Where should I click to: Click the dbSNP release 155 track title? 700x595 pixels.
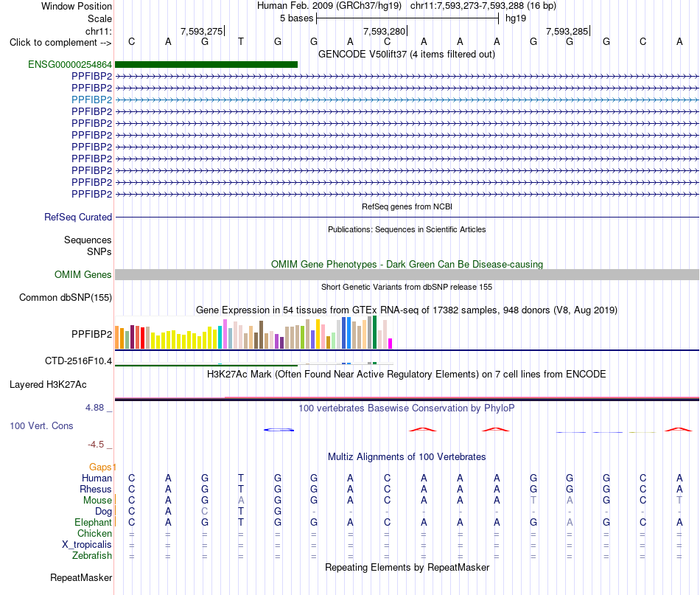click(406, 287)
